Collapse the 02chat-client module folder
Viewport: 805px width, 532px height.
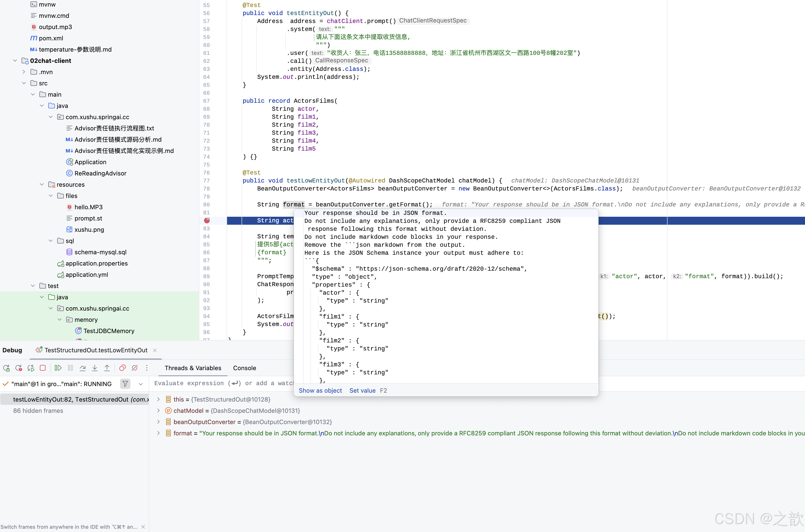[15, 61]
